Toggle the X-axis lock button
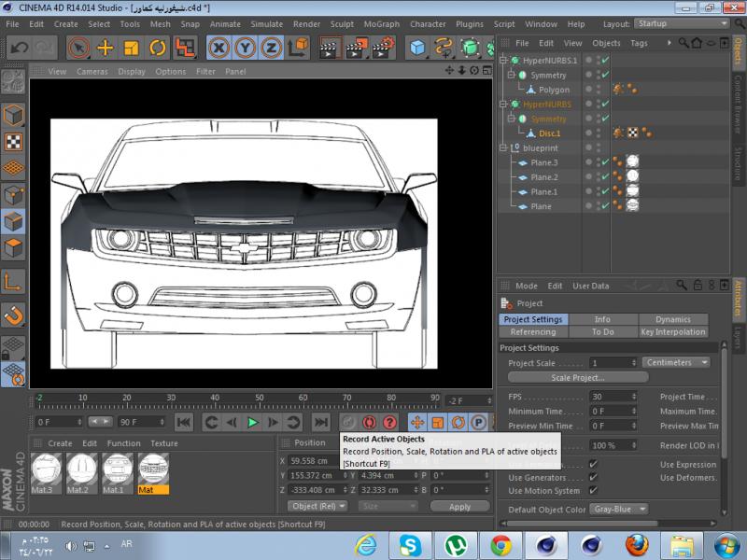Screen dimensions: 747x560 tap(218, 48)
